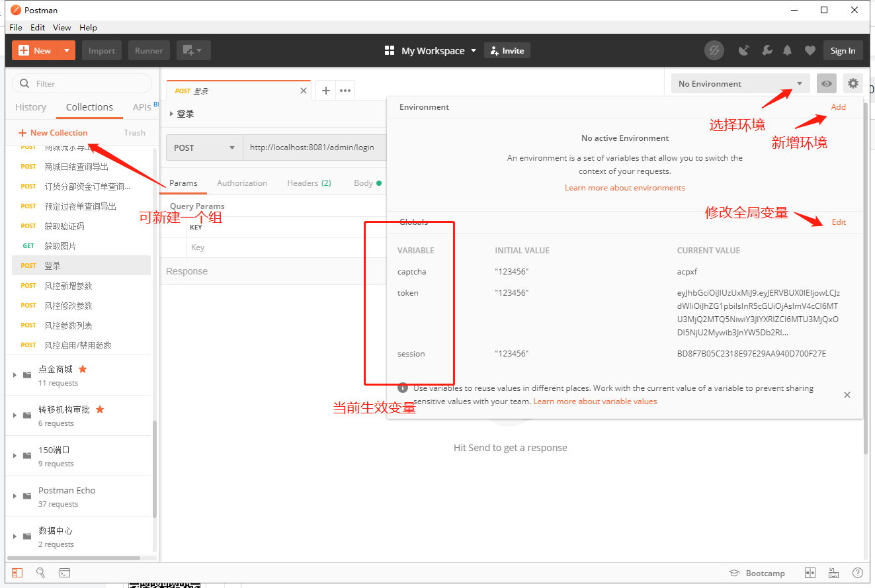
Task: Open environment quick look eye icon
Action: pyautogui.click(x=826, y=83)
